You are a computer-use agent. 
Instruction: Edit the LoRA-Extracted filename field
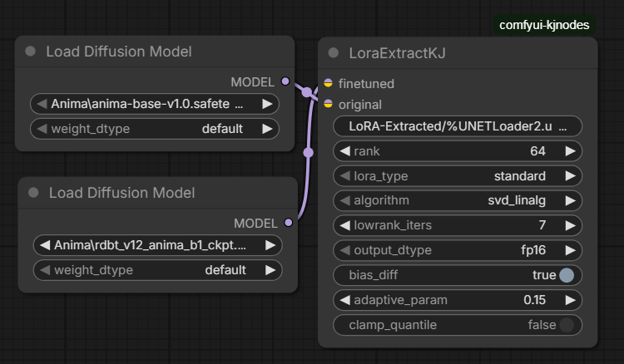[458, 126]
